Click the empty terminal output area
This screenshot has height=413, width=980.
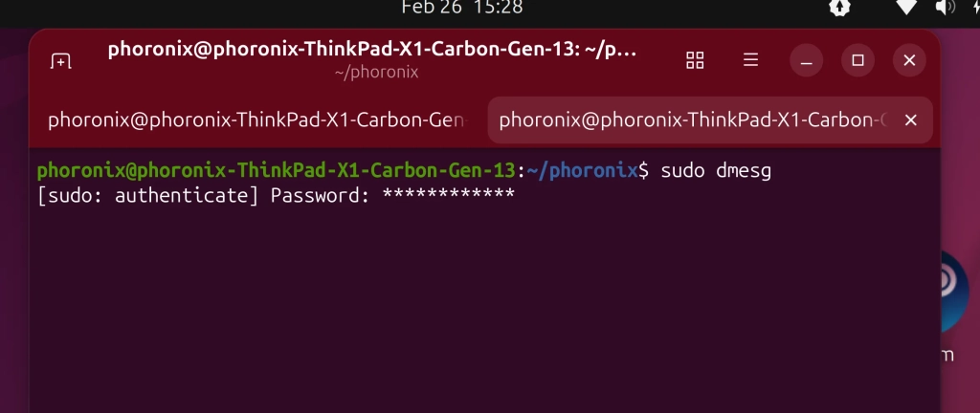coord(479,306)
